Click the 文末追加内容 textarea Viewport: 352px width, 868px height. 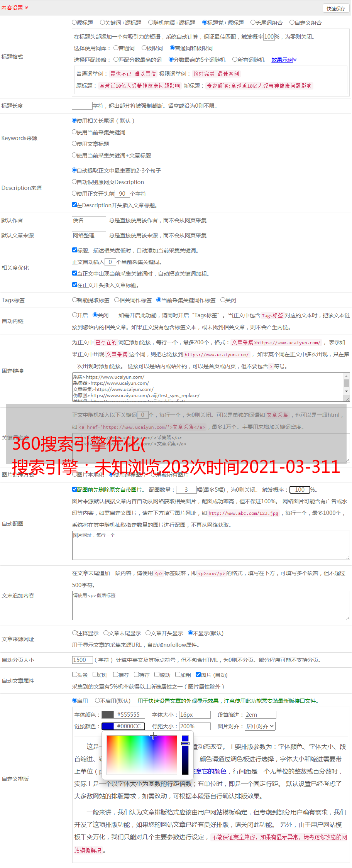coord(211,606)
